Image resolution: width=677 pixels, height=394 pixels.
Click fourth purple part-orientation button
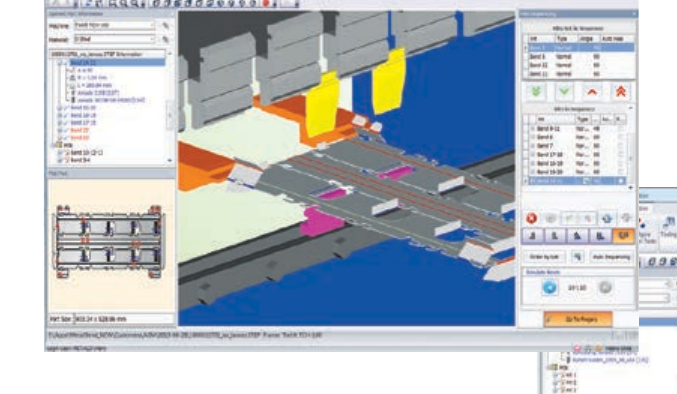point(600,236)
